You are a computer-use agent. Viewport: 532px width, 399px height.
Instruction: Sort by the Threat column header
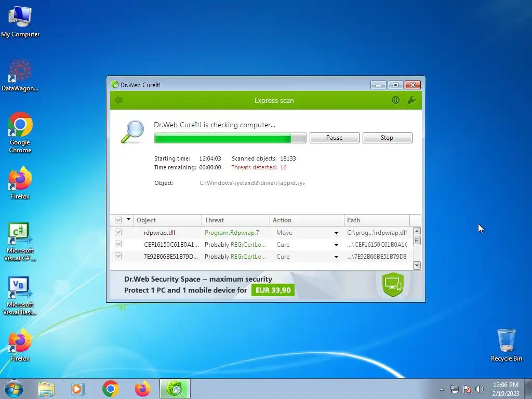click(x=235, y=220)
